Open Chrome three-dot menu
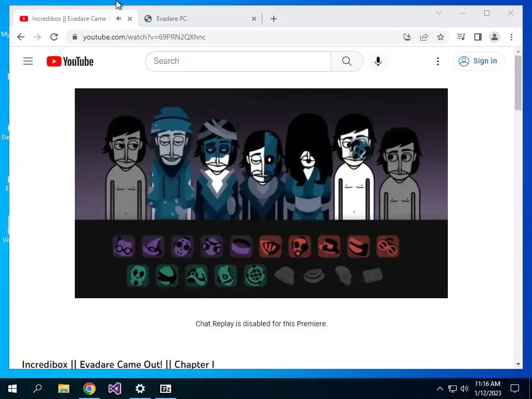 pyautogui.click(x=511, y=37)
